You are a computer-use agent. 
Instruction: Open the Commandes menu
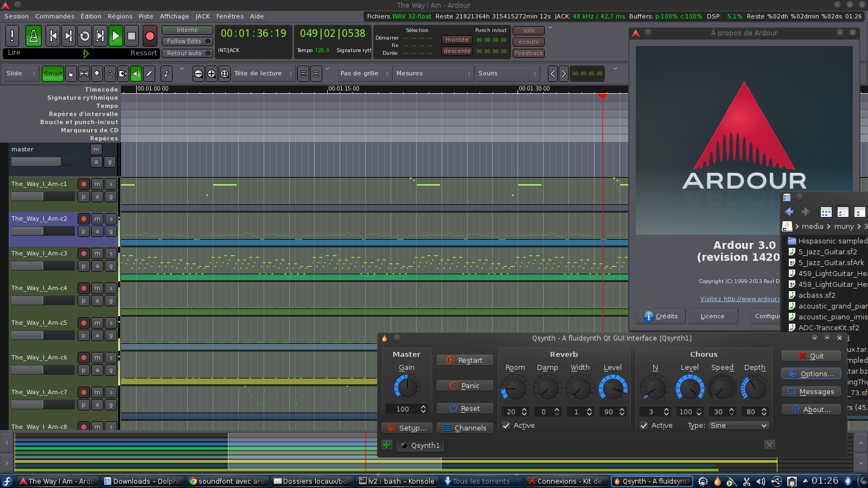pos(55,16)
